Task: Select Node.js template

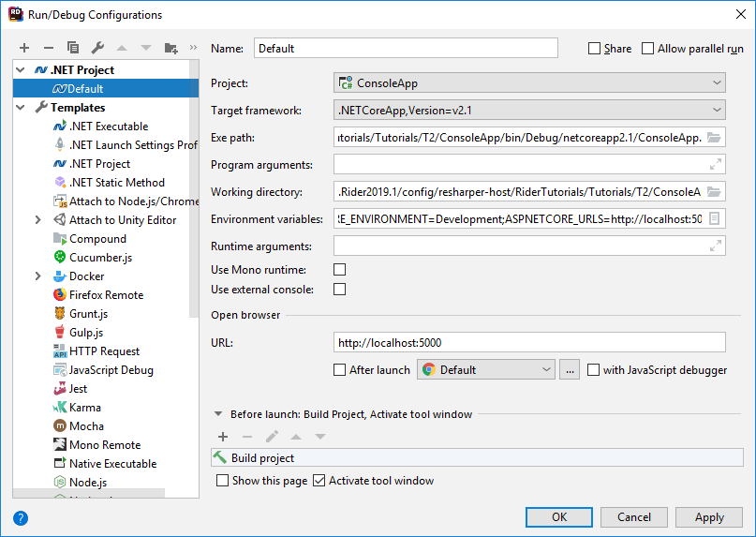Action: point(80,483)
